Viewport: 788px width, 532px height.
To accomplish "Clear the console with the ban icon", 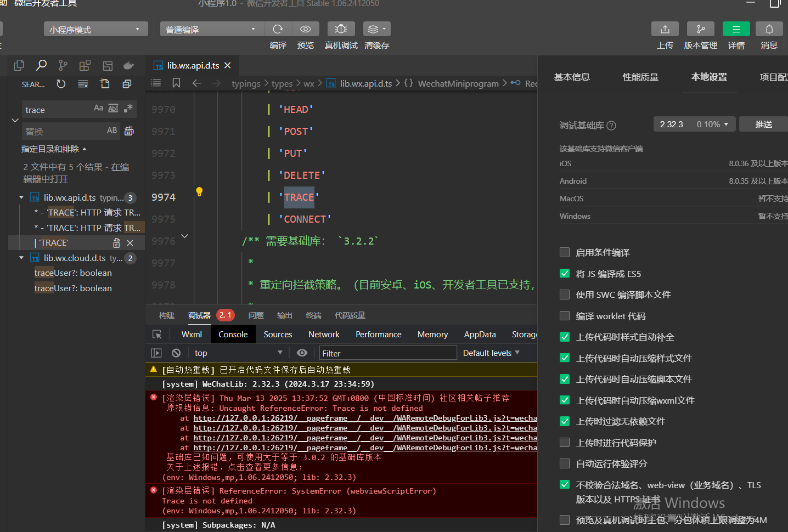I will 176,353.
